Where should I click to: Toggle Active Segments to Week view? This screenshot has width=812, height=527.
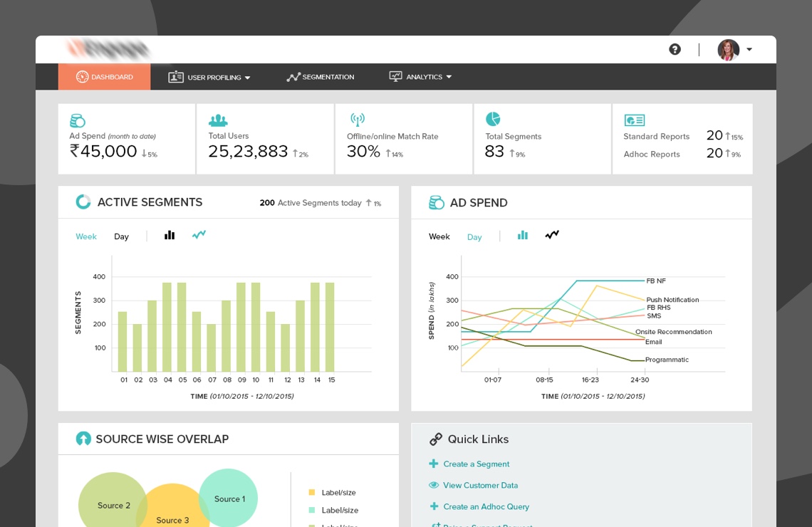86,236
